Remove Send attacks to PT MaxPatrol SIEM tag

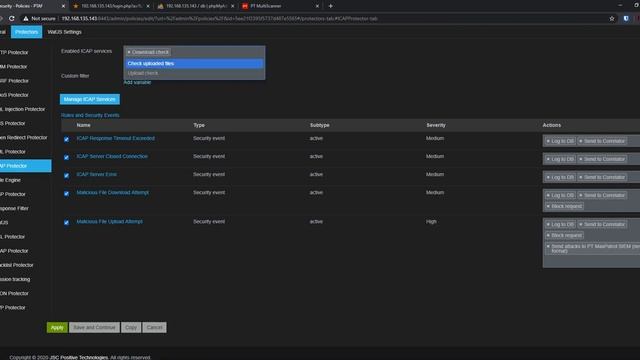(548, 247)
